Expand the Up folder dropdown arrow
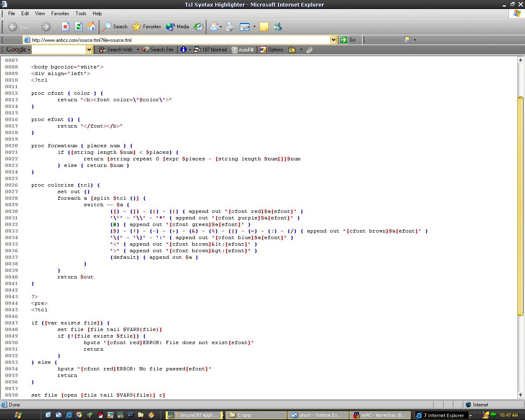Screen dimensions: 525x420 coord(301,50)
